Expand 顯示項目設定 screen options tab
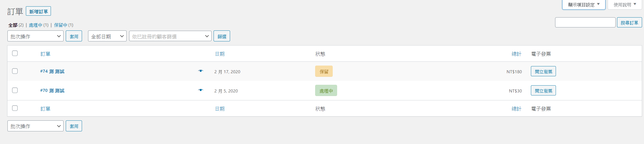The width and height of the screenshot is (644, 144). [x=584, y=5]
